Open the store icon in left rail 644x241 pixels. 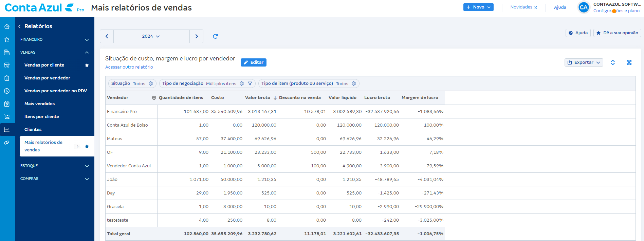pyautogui.click(x=7, y=65)
